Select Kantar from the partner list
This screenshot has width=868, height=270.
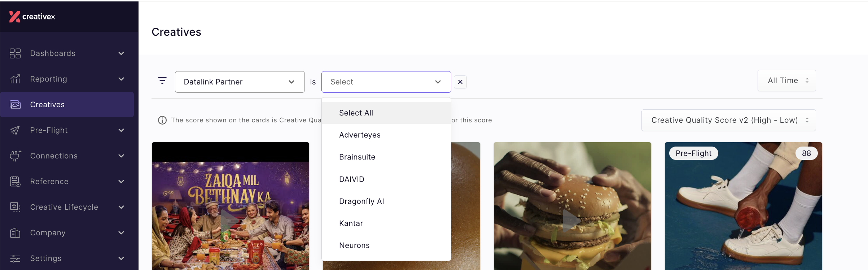[386, 223]
